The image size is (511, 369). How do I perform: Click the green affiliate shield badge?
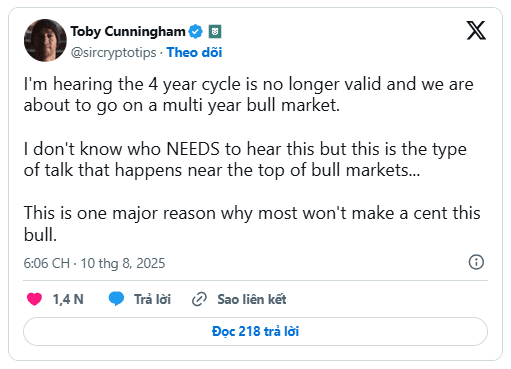click(215, 32)
